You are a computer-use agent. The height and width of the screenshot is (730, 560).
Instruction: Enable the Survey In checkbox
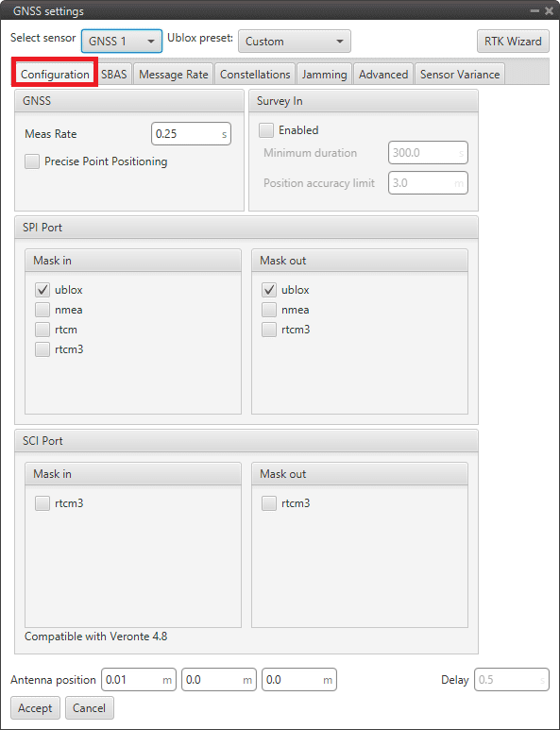(x=266, y=130)
